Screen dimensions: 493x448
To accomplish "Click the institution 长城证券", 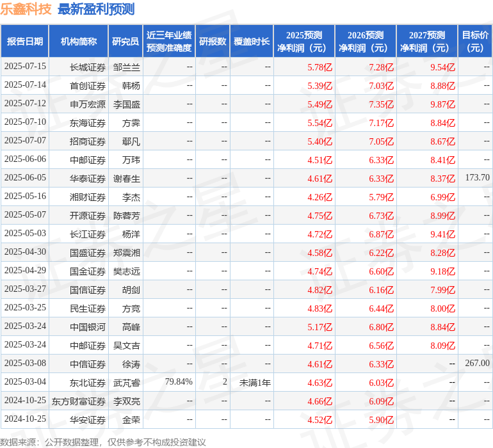I will (x=88, y=67).
